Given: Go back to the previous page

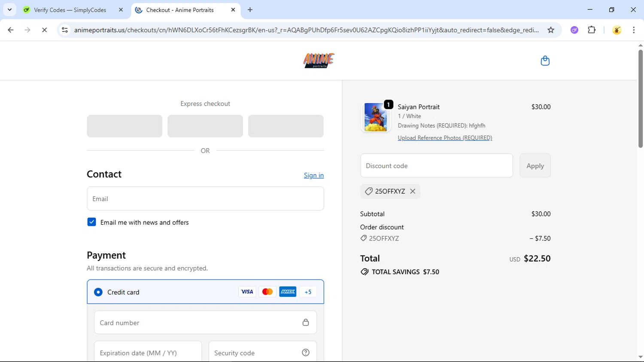Looking at the screenshot, I should (x=11, y=30).
